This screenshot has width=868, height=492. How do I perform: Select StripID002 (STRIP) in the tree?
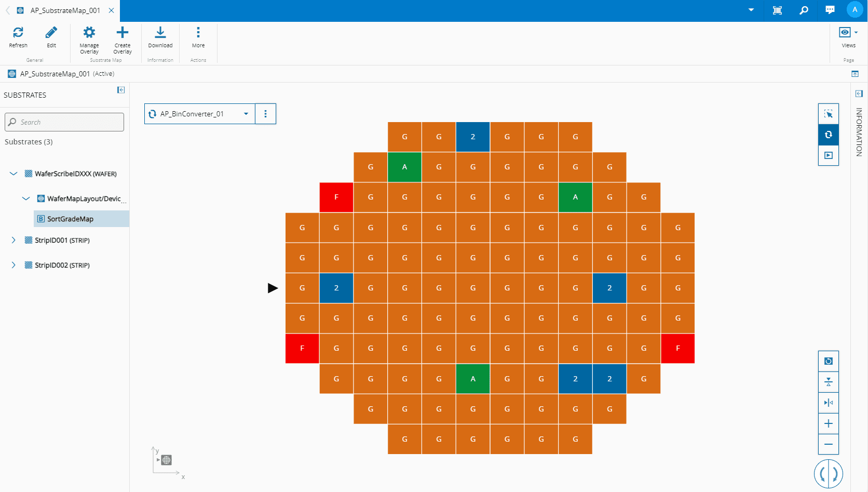click(x=62, y=265)
